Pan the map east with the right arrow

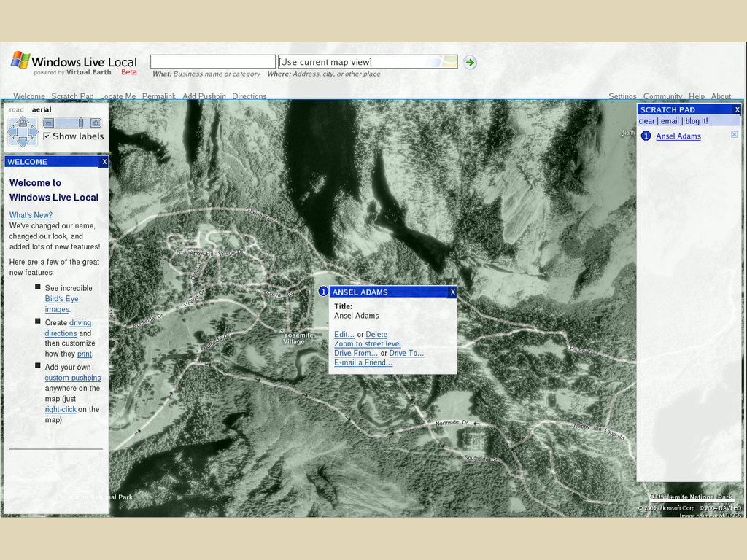[33, 132]
